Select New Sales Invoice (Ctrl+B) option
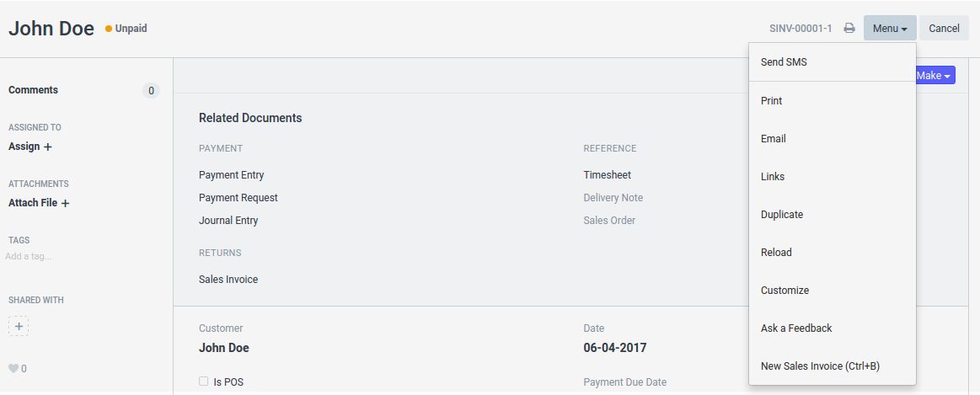This screenshot has width=980, height=395. pyautogui.click(x=820, y=366)
